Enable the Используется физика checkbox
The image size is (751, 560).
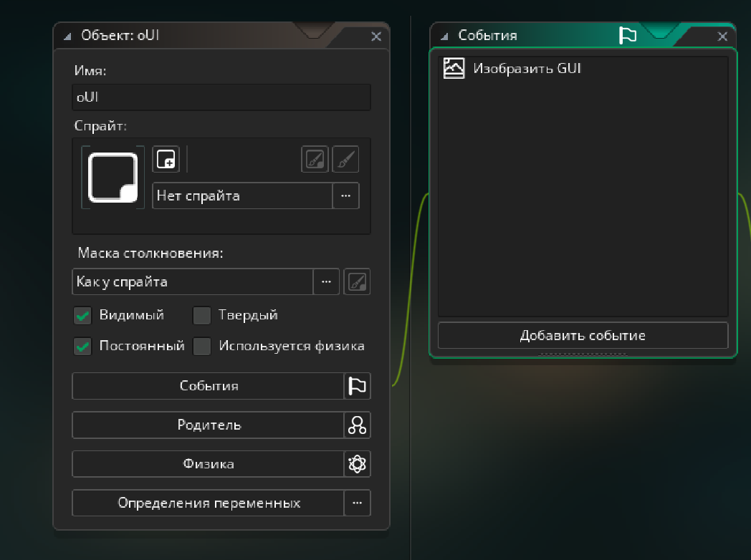coord(203,347)
